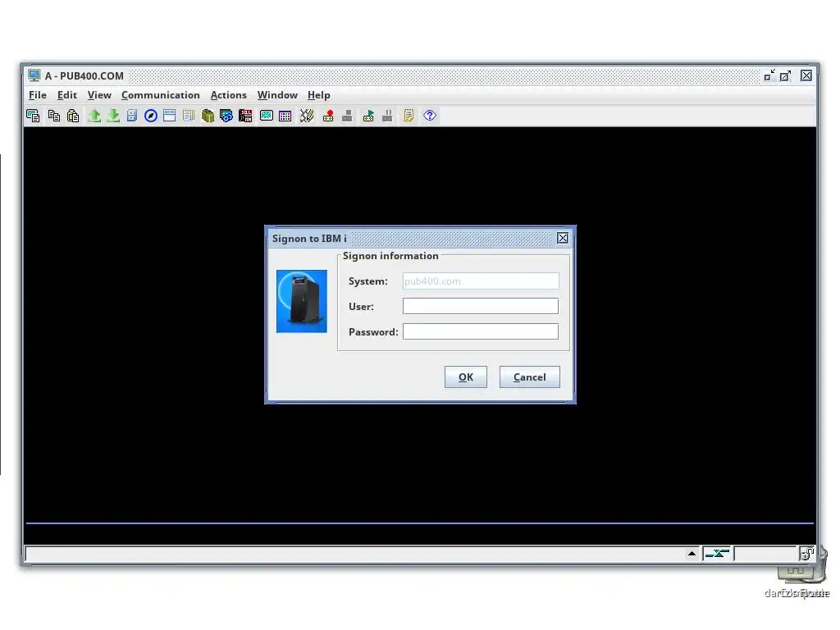Open the Window menu

point(277,95)
